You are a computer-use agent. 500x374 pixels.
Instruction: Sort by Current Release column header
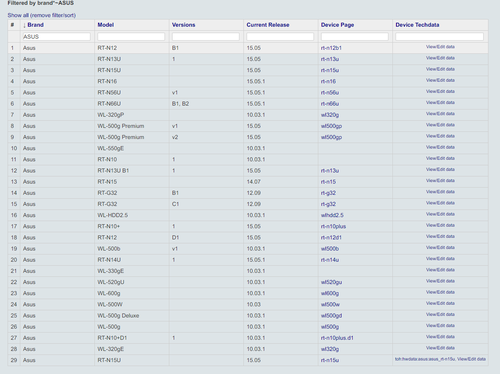click(x=268, y=25)
